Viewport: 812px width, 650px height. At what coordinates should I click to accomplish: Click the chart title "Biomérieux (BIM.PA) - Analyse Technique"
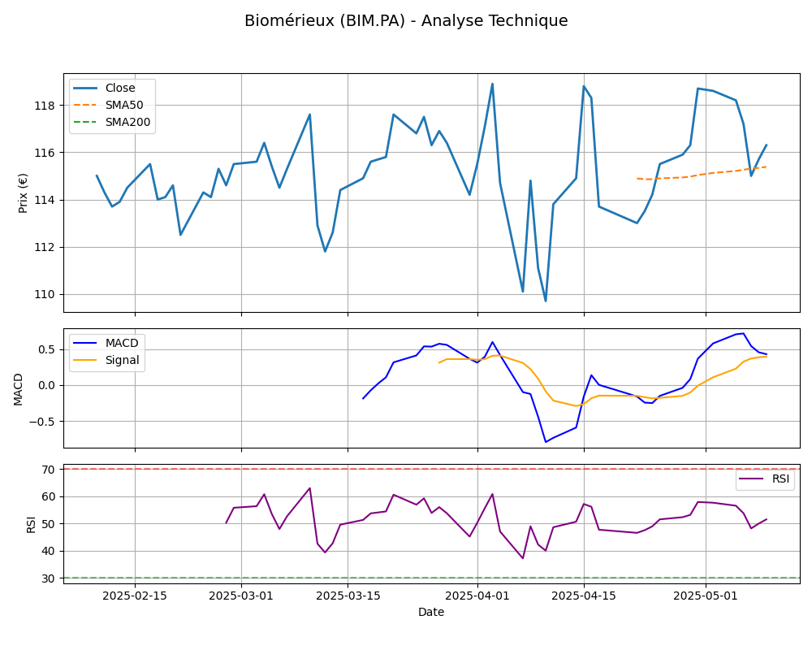click(406, 21)
